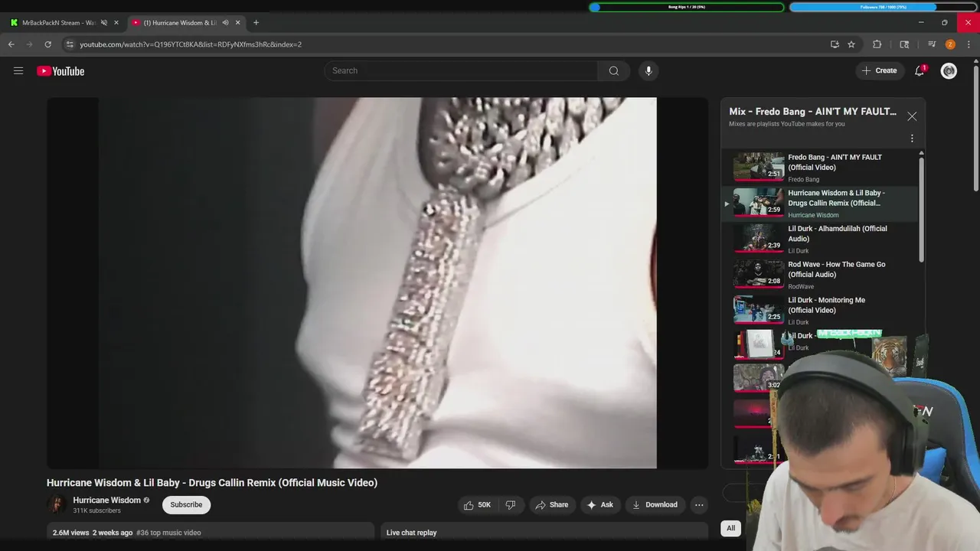This screenshot has width=980, height=551.
Task: Click the Followers progress bar overlay
Action: pos(883,7)
